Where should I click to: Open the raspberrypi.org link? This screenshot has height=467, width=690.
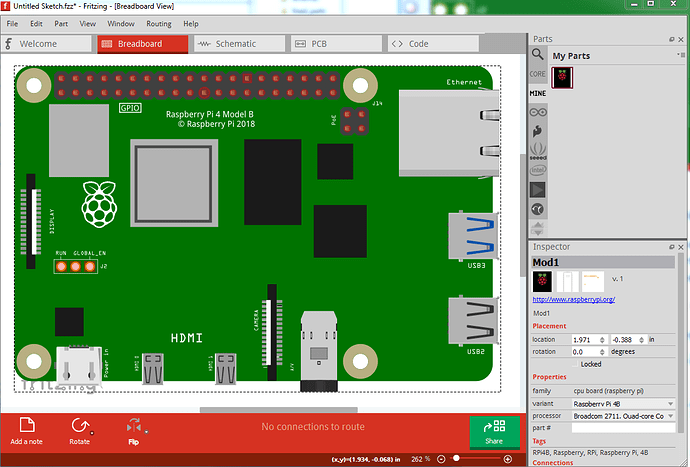point(574,299)
